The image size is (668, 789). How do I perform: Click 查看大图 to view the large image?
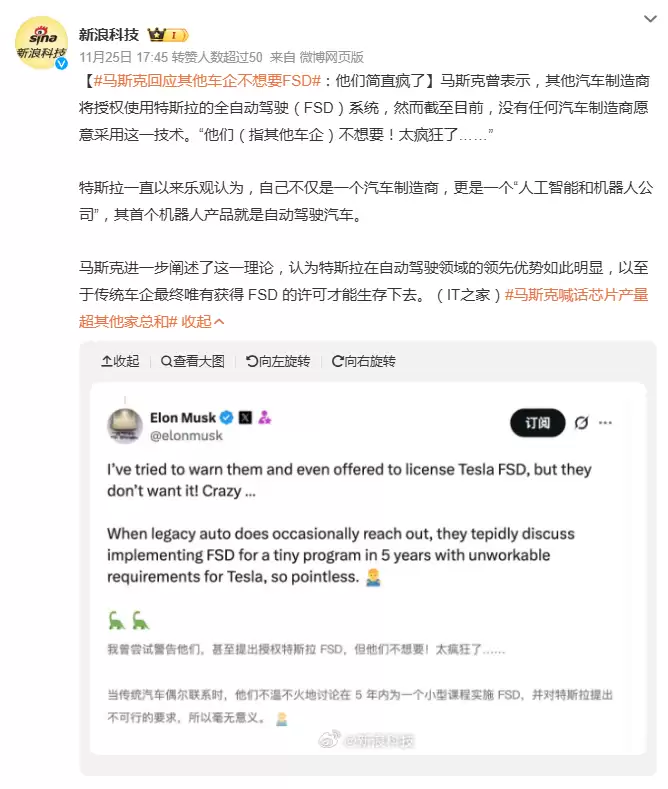[x=192, y=361]
